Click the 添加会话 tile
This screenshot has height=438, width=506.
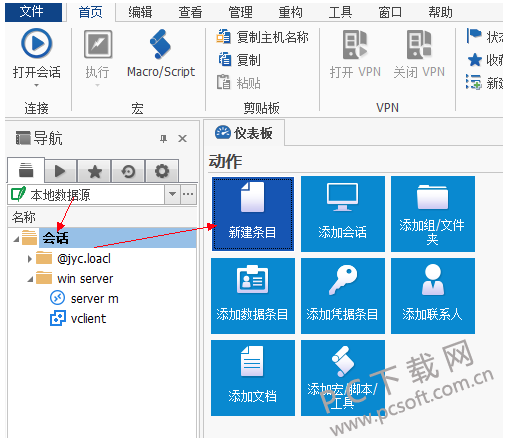click(343, 214)
